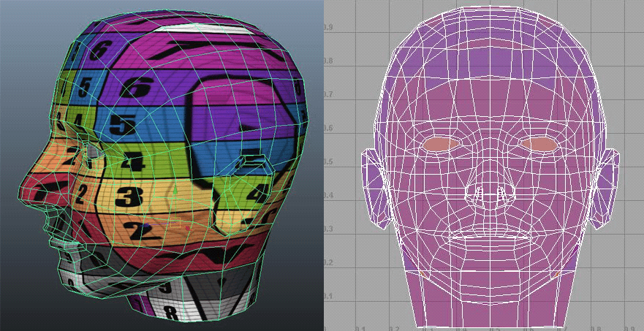Select the ear on the 3D head model
The height and width of the screenshot is (331, 644).
click(238, 183)
